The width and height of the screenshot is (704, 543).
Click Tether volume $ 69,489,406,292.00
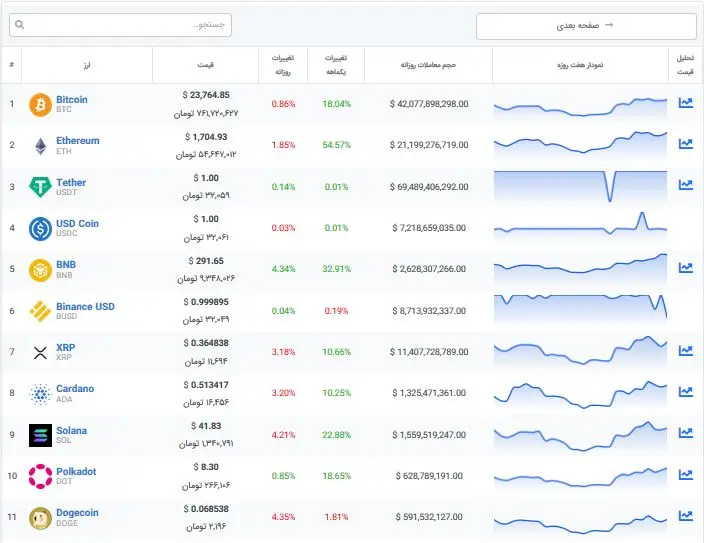[x=429, y=186]
